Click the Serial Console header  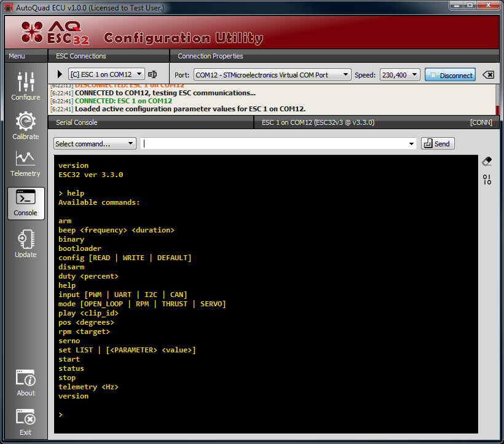tap(76, 122)
